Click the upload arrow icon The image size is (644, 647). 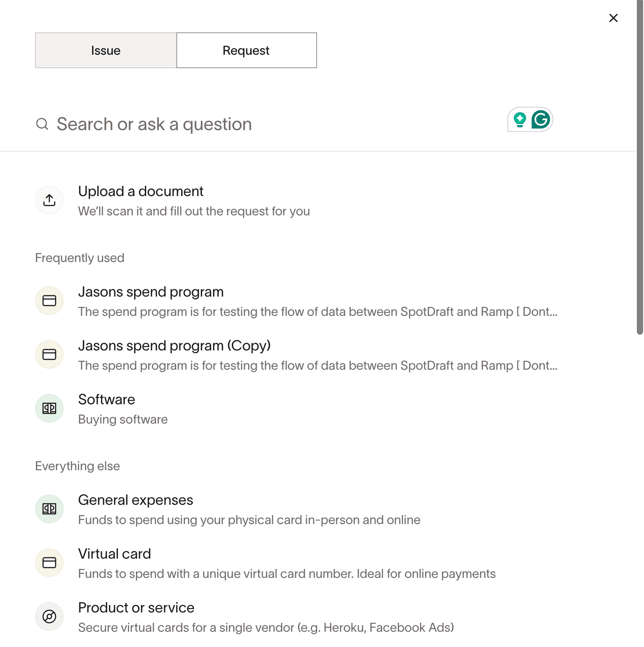pos(49,200)
